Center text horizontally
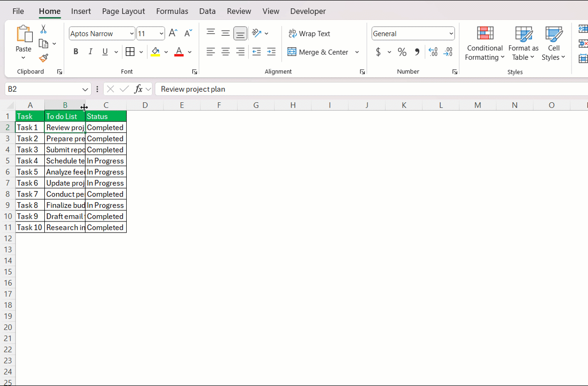The image size is (588, 386). [226, 52]
